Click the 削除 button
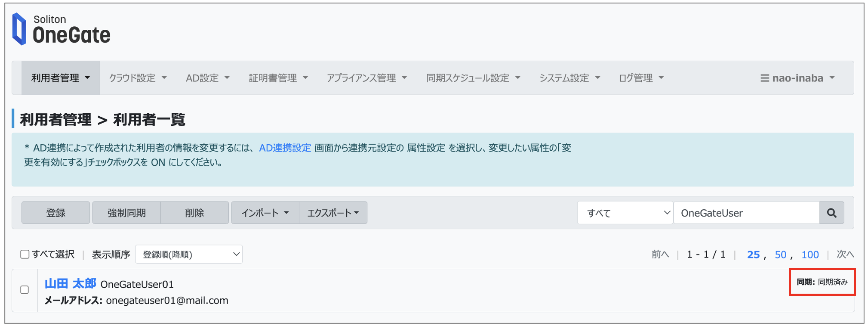The height and width of the screenshot is (329, 868). (x=194, y=213)
